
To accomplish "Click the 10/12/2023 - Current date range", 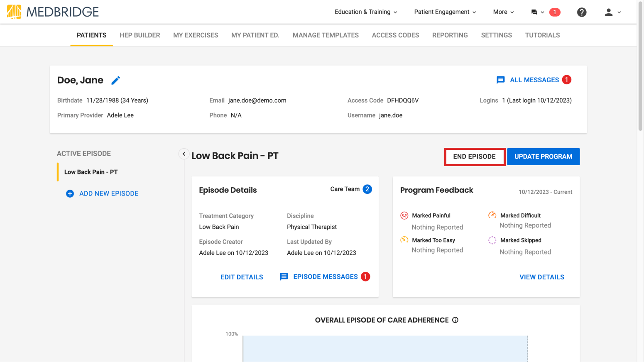I will [x=545, y=192].
